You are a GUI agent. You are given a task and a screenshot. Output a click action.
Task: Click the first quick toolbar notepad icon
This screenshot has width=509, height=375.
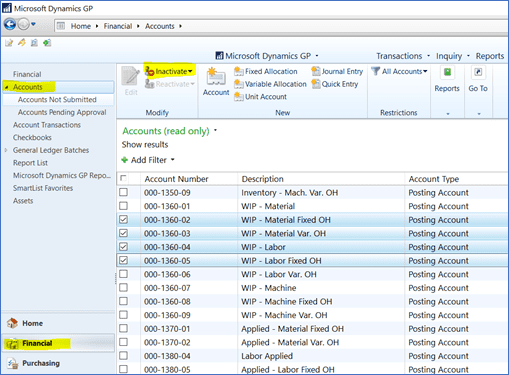(9, 43)
